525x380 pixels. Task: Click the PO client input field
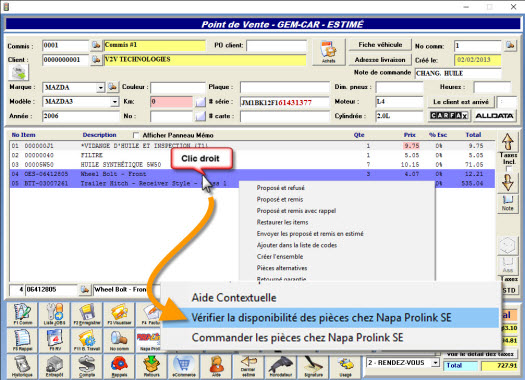coord(277,46)
